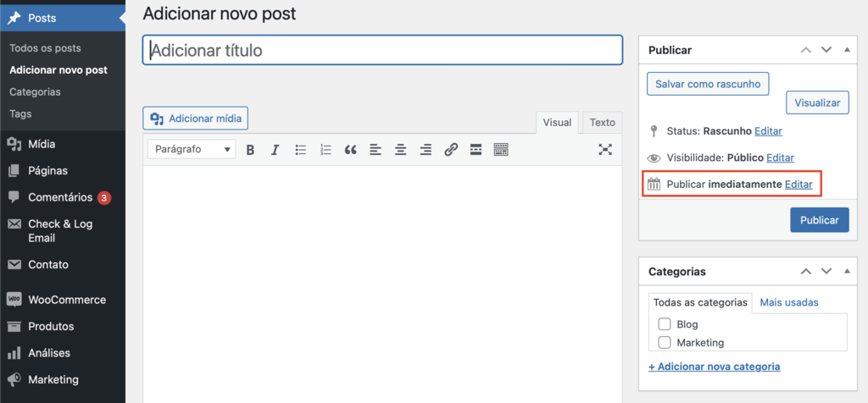Click the Adicionar título input field
Image resolution: width=868 pixels, height=403 pixels.
(382, 50)
